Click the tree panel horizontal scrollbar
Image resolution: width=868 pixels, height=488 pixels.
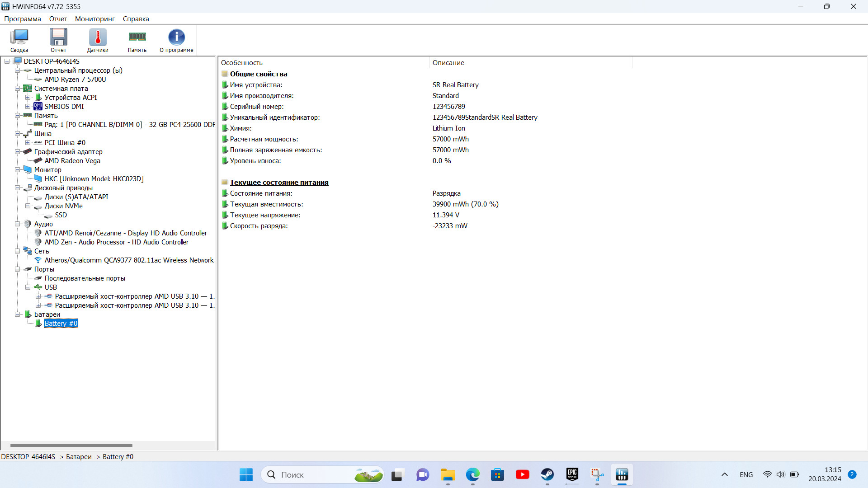point(71,446)
